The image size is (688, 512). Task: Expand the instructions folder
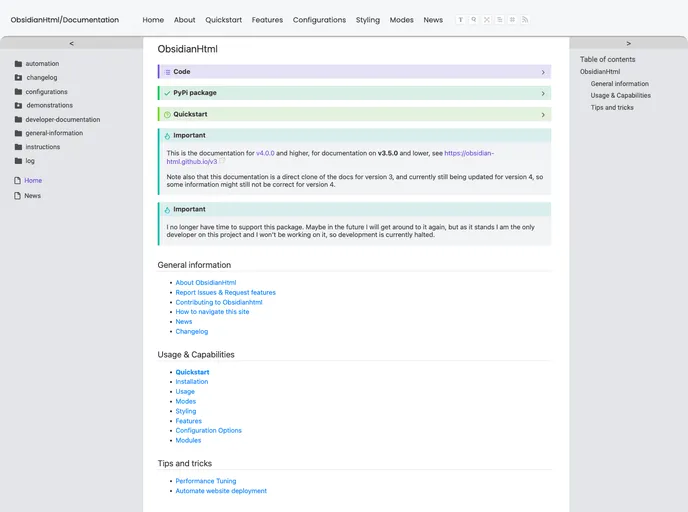tap(43, 147)
